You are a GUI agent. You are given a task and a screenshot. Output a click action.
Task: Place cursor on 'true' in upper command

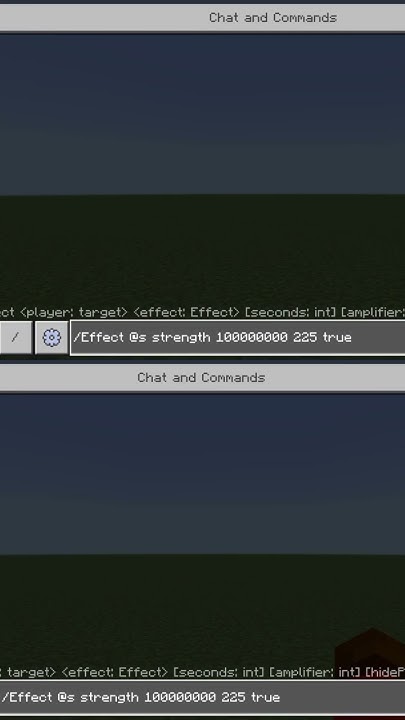click(x=337, y=338)
